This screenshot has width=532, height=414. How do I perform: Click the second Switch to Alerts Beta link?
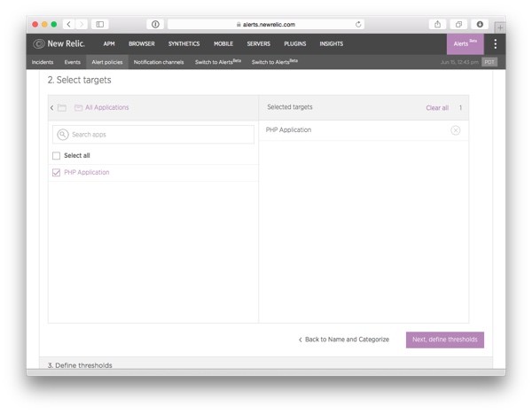(275, 62)
